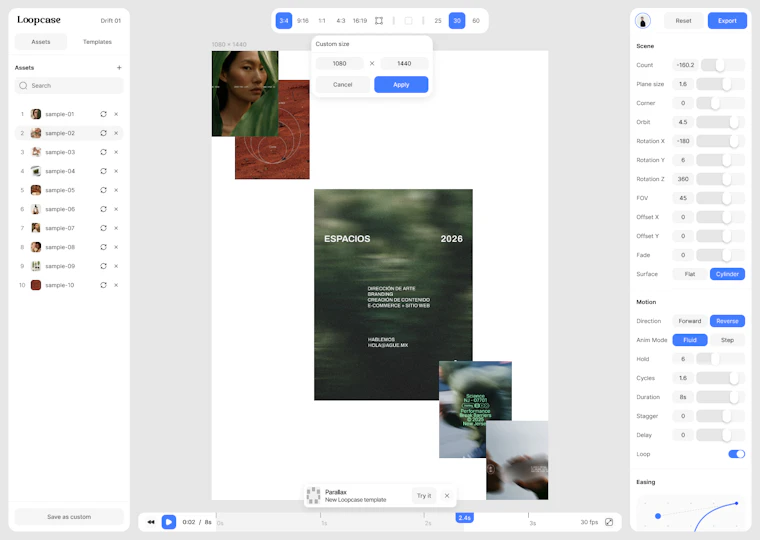The image size is (760, 540).
Task: Switch to the Assets tab
Action: pyautogui.click(x=41, y=42)
